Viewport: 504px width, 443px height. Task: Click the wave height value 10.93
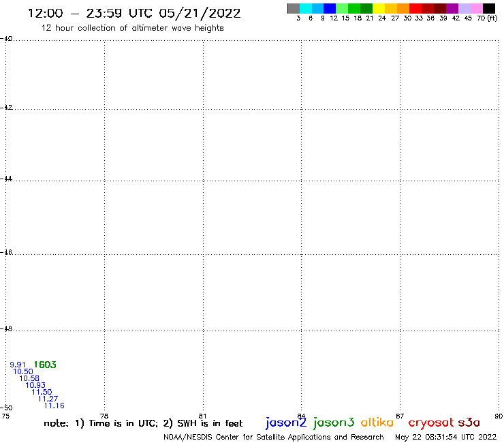[35, 385]
